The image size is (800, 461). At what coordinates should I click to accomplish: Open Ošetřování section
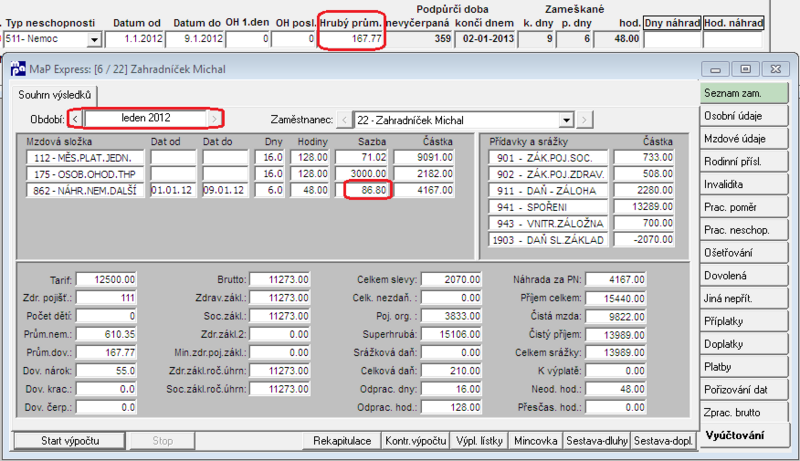coord(744,253)
